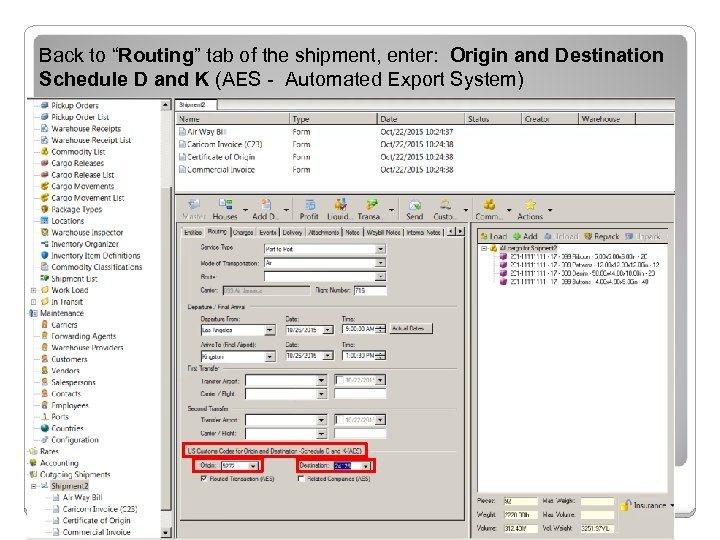Open the Inventory Organizer icon
The width and height of the screenshot is (720, 540).
coord(45,244)
